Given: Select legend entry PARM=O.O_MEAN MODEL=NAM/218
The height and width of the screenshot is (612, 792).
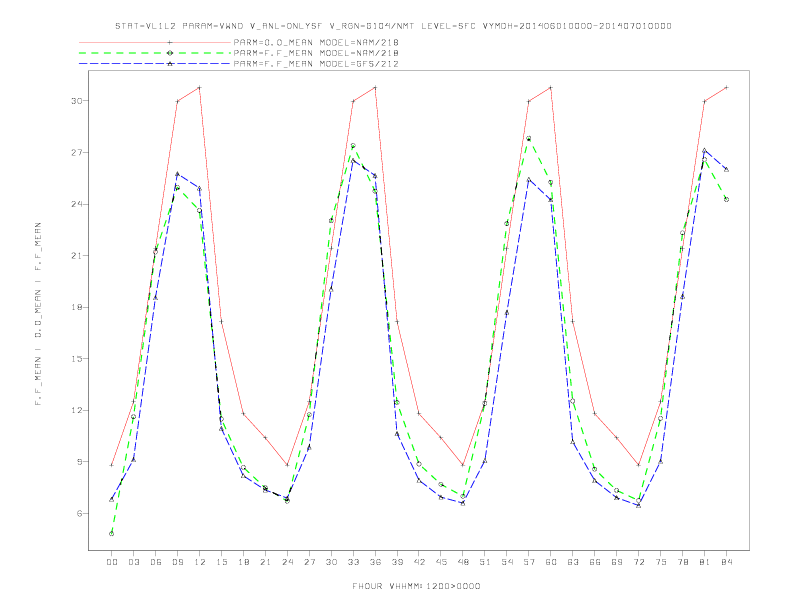Looking at the screenshot, I should 316,42.
